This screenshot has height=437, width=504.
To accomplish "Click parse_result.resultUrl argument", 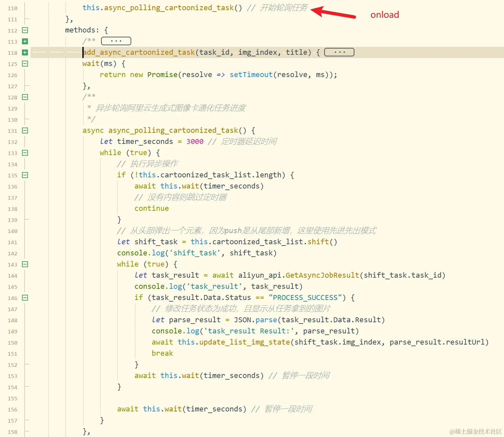I will coord(437,342).
